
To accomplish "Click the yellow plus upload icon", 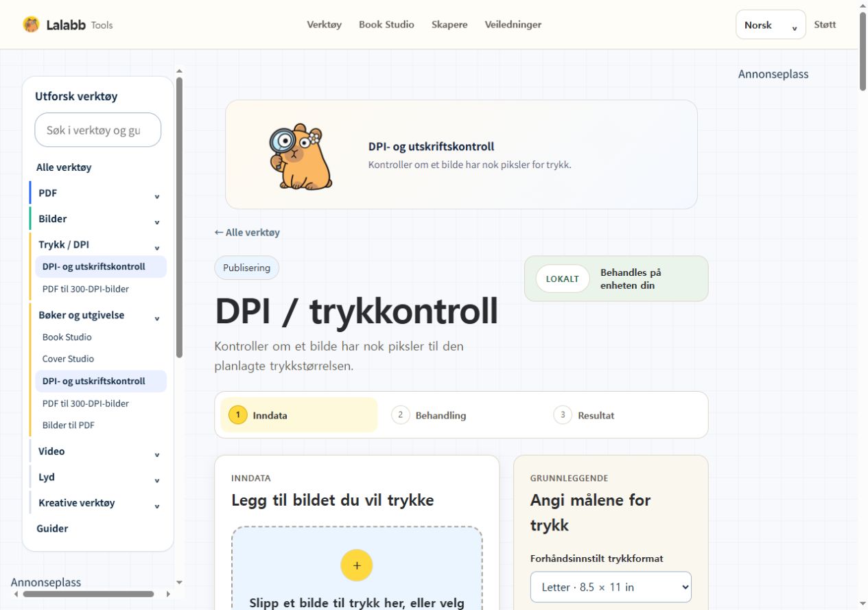I will [x=356, y=565].
